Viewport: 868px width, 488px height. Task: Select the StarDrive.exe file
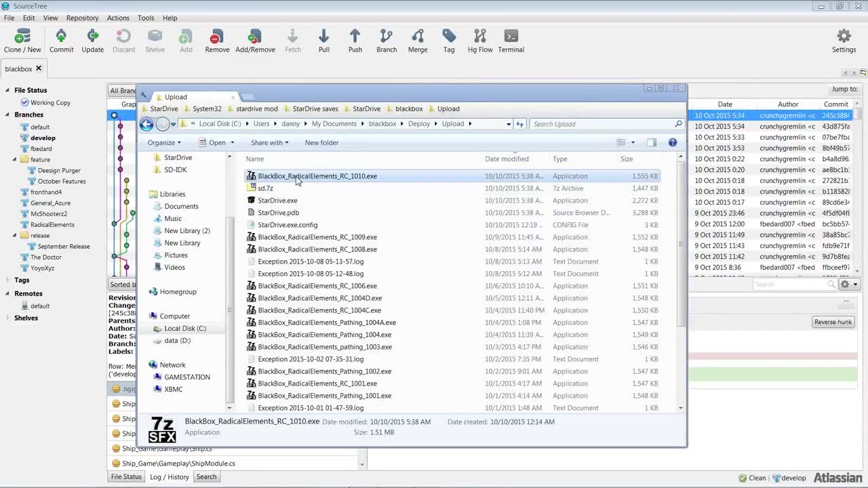click(277, 201)
